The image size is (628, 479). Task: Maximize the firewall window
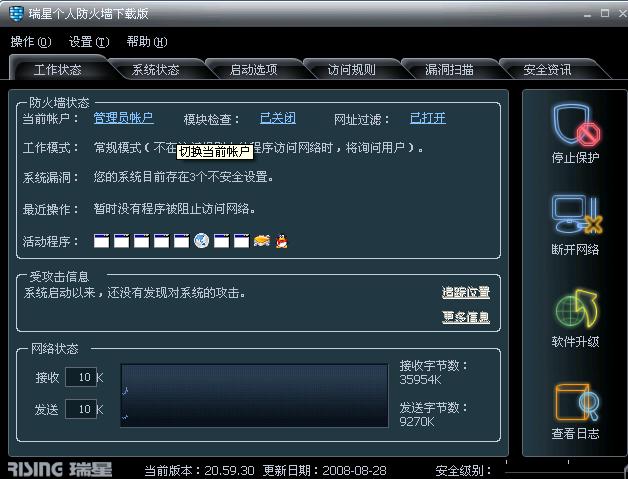click(x=605, y=13)
